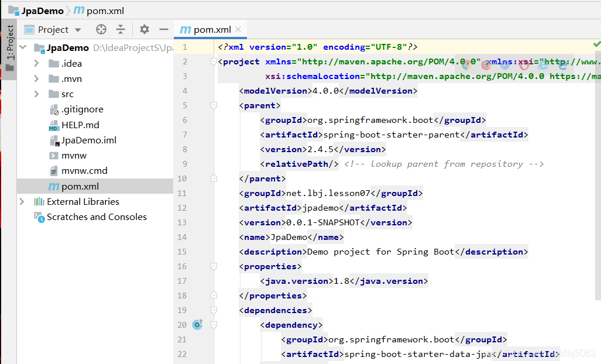
Task: Click the green inspection checkmark in the editor
Action: [597, 44]
